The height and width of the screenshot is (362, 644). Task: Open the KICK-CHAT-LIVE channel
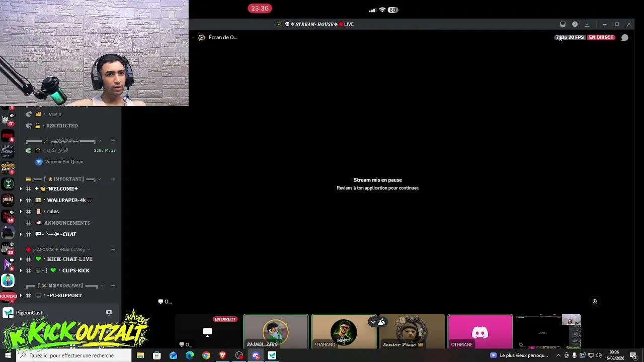click(x=70, y=259)
